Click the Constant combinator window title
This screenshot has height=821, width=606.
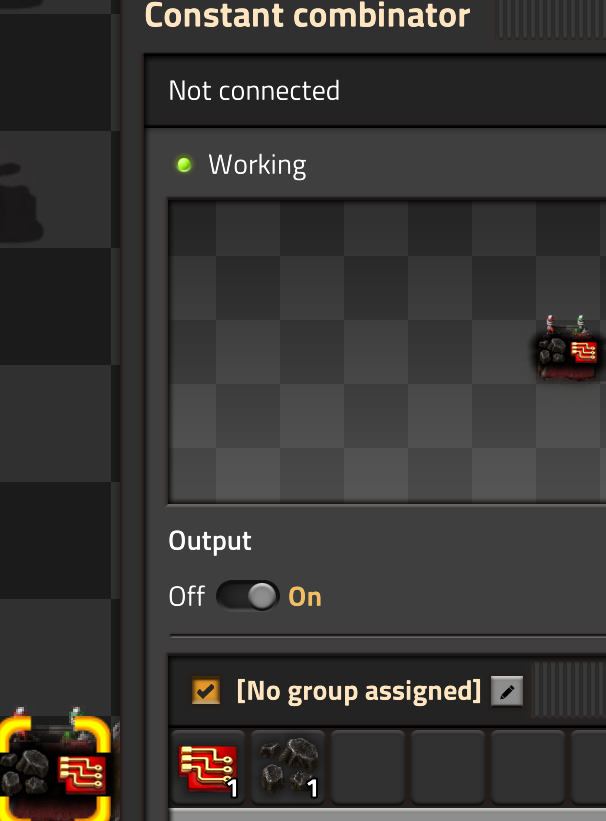tap(307, 15)
